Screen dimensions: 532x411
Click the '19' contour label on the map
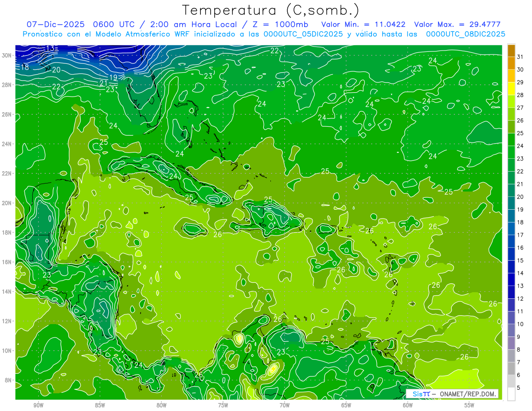[x=113, y=78]
